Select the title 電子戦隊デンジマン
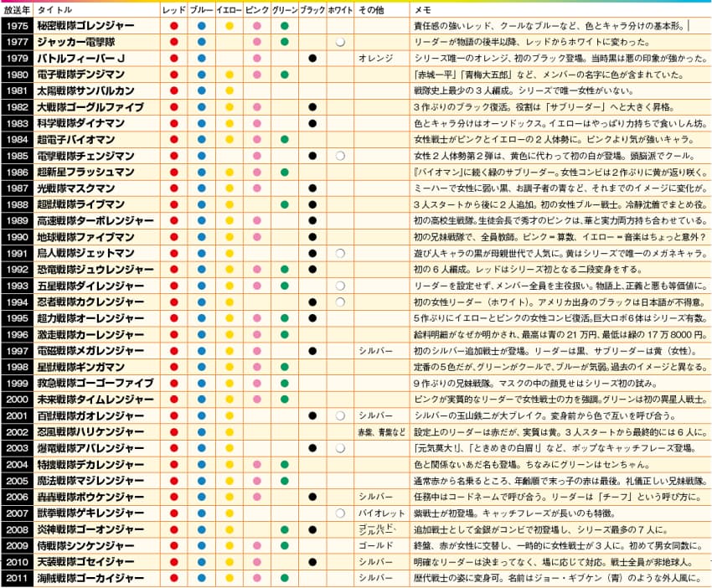This screenshot has width=712, height=588. coord(80,75)
